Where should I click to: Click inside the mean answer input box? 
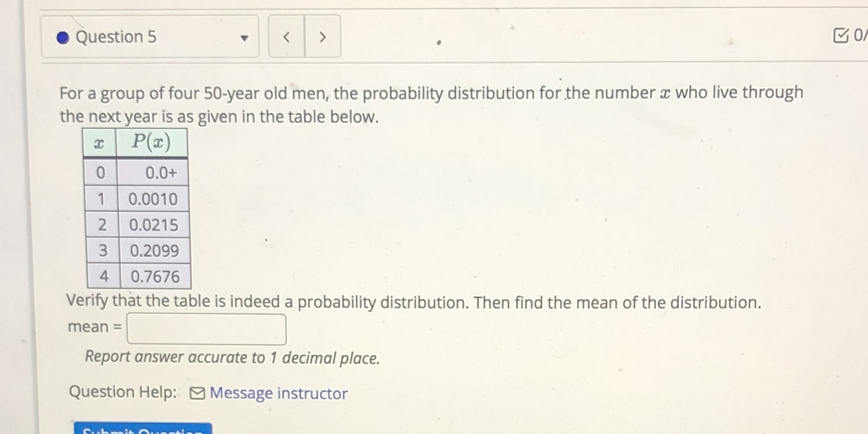click(x=207, y=329)
